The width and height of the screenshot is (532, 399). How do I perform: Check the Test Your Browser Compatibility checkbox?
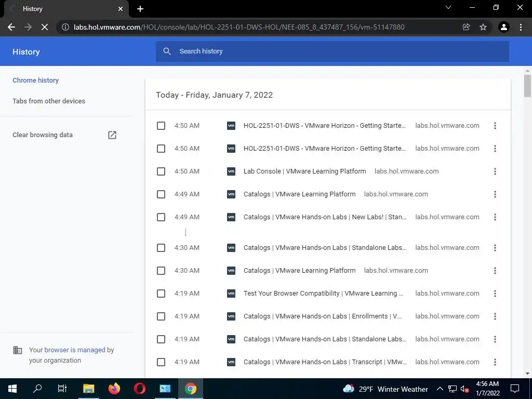(161, 294)
